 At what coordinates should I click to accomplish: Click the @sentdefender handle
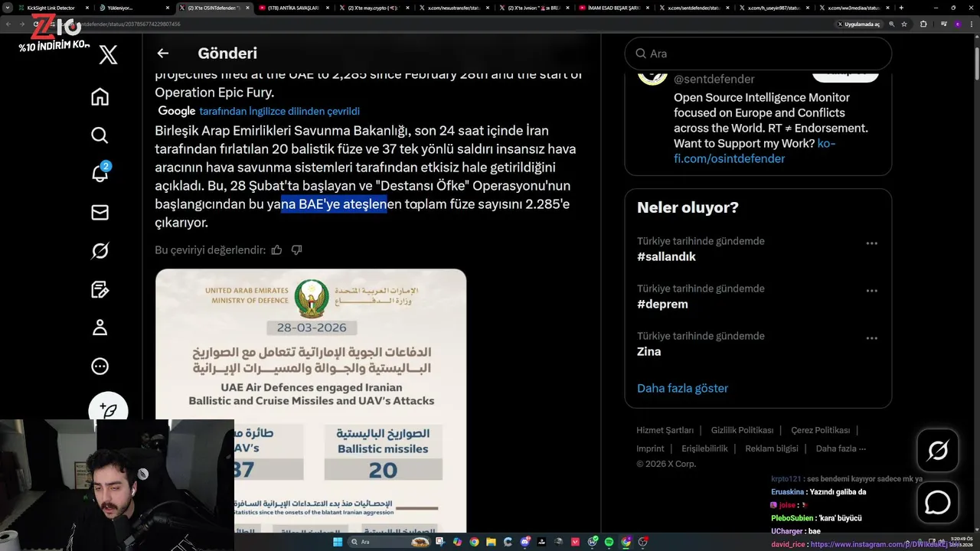click(714, 79)
